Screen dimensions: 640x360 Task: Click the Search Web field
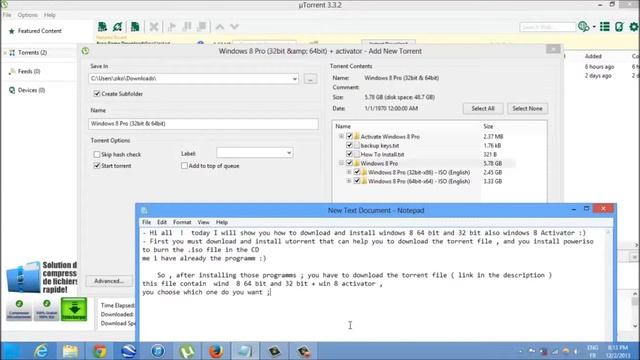(548, 27)
